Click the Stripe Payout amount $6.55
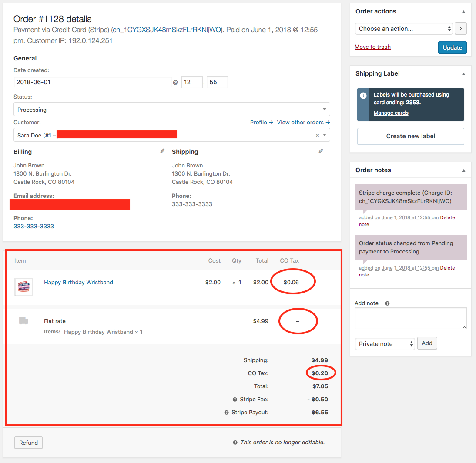This screenshot has height=463, width=476. click(x=320, y=412)
